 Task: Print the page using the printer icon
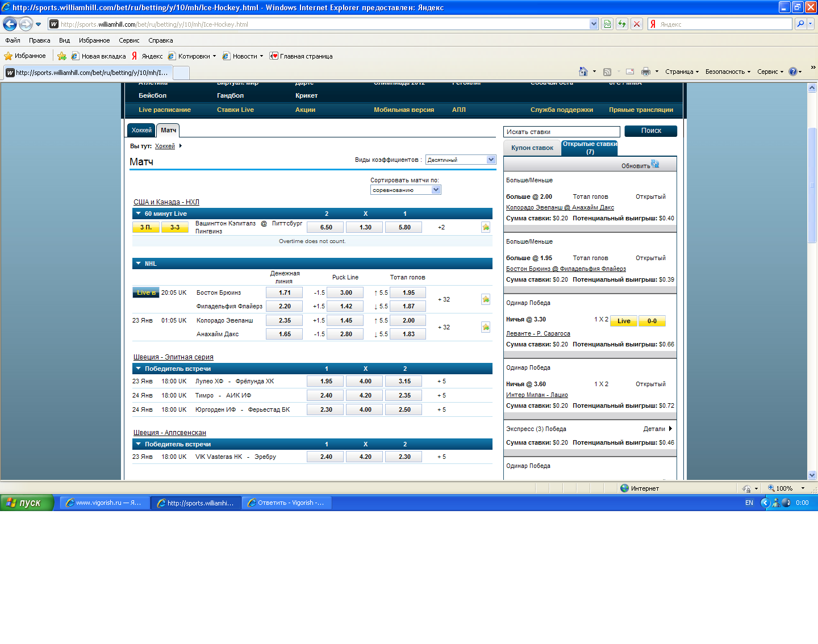(x=646, y=72)
